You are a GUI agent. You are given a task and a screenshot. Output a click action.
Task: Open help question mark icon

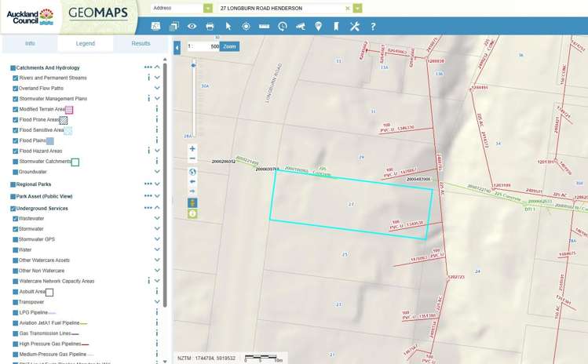[373, 26]
